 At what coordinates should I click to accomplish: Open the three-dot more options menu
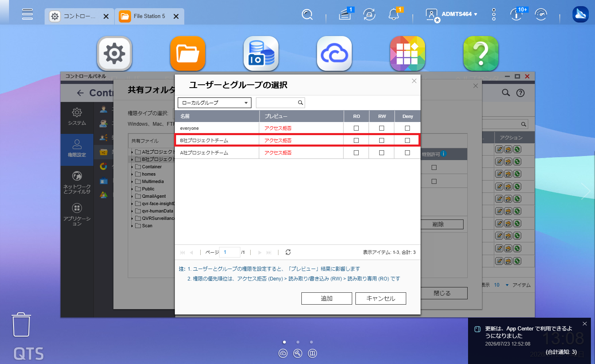coord(494,15)
